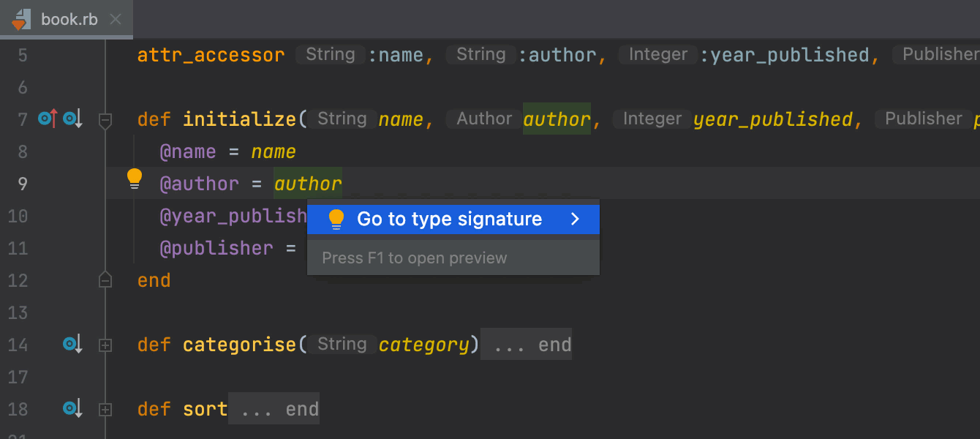Open the intention lightbulb on line 9
The image size is (980, 439).
point(135,179)
